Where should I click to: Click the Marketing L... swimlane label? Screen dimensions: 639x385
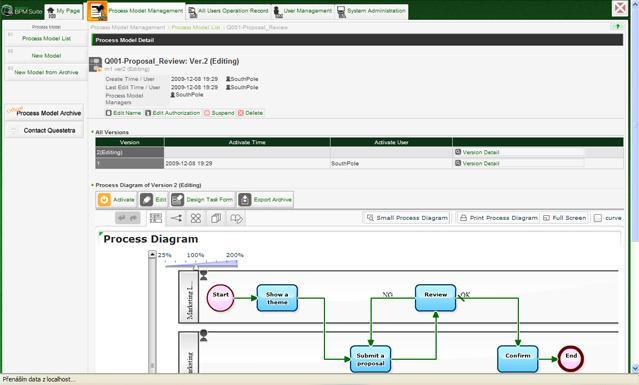[189, 298]
